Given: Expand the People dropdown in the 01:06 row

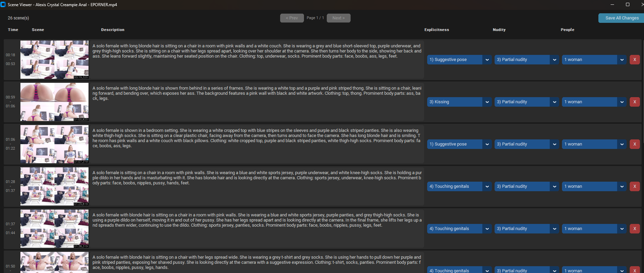Looking at the screenshot, I should tap(594, 144).
